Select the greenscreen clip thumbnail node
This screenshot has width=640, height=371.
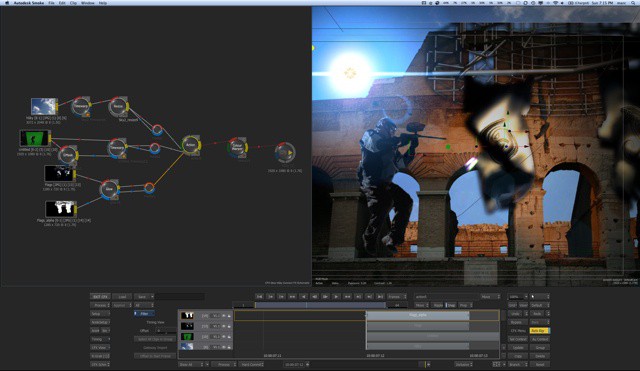[34, 138]
